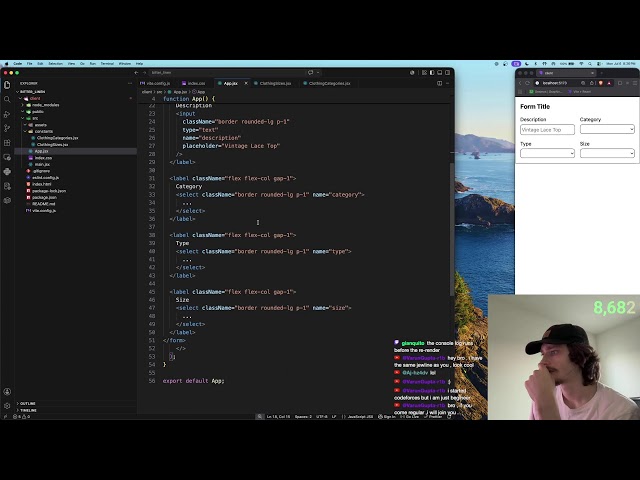This screenshot has width=640, height=480.
Task: Expand the node_modules folder
Action: (45, 105)
